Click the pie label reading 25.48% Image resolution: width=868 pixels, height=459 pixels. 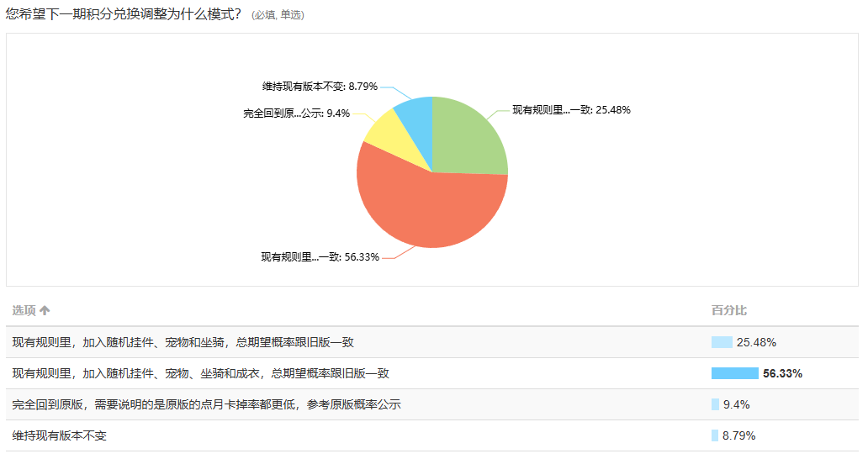[571, 110]
